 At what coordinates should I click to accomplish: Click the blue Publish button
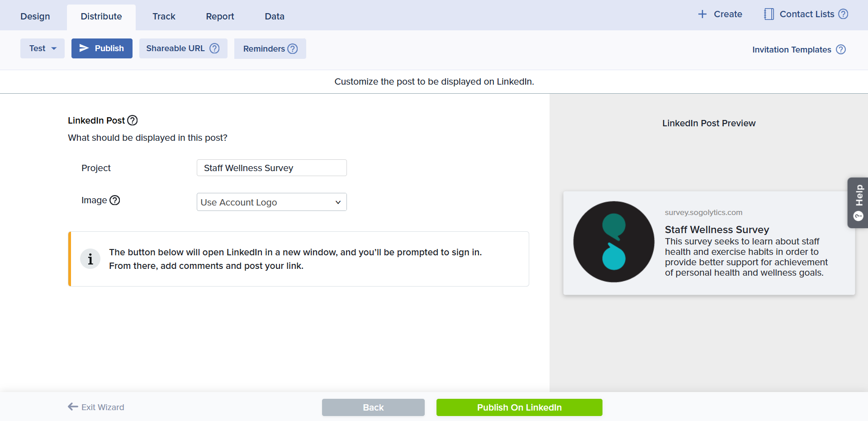click(102, 48)
